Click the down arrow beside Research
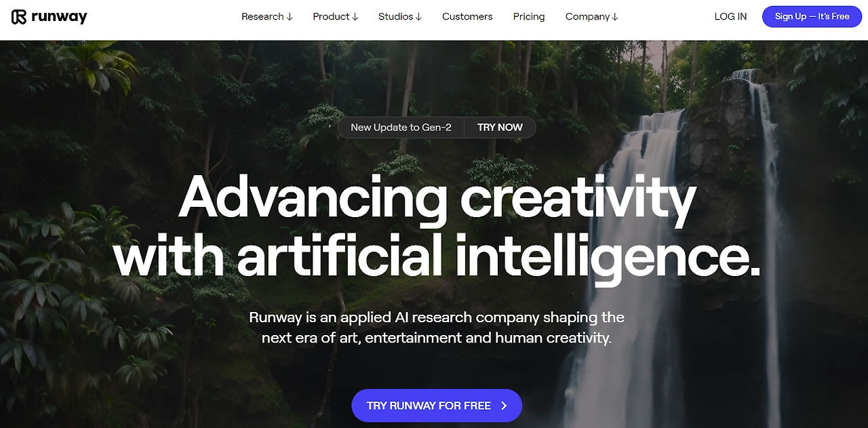This screenshot has height=428, width=868. point(290,17)
